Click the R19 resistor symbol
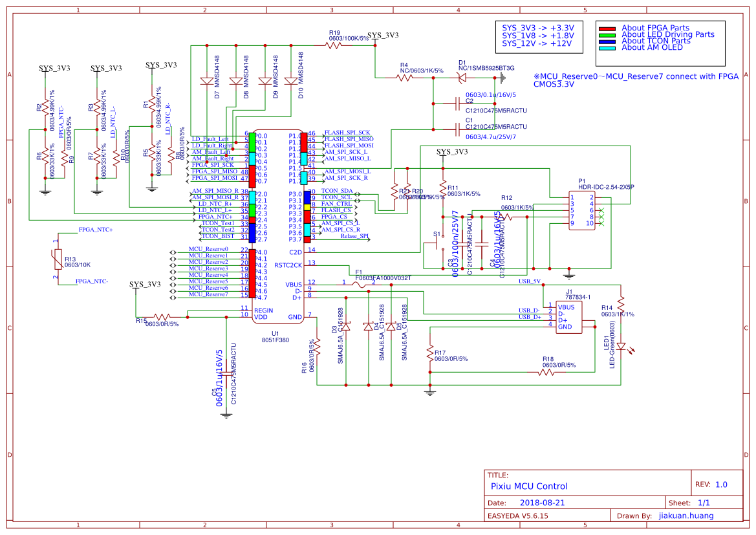Image resolution: width=756 pixels, height=535 pixels. tap(335, 45)
